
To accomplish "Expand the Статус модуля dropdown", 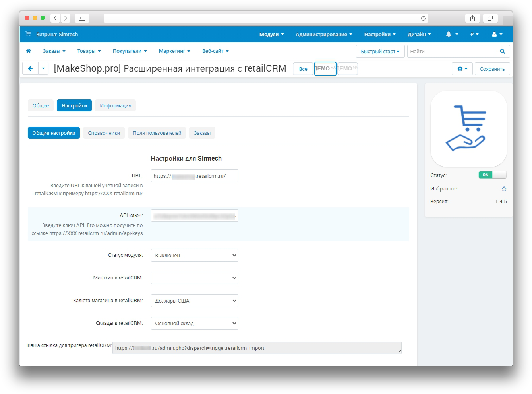I will tap(194, 255).
